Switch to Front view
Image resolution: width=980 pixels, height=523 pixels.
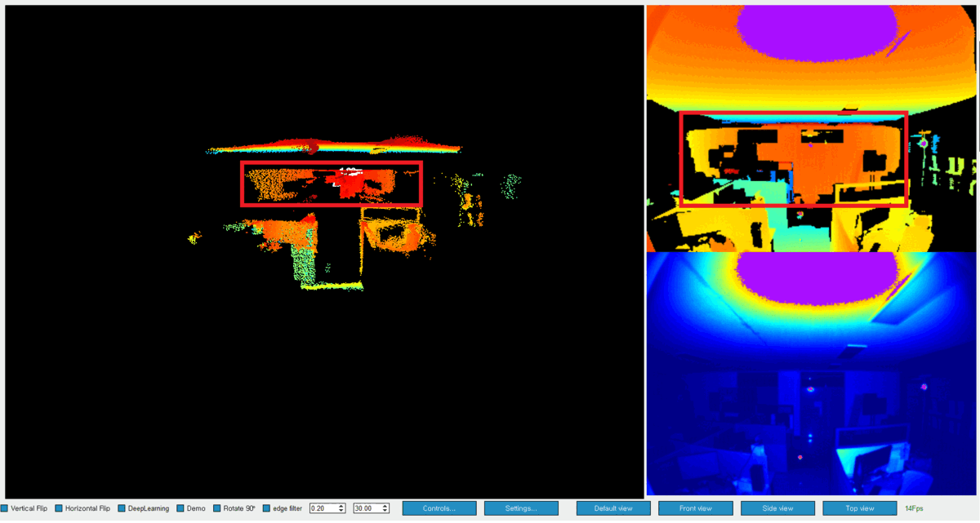tap(695, 507)
